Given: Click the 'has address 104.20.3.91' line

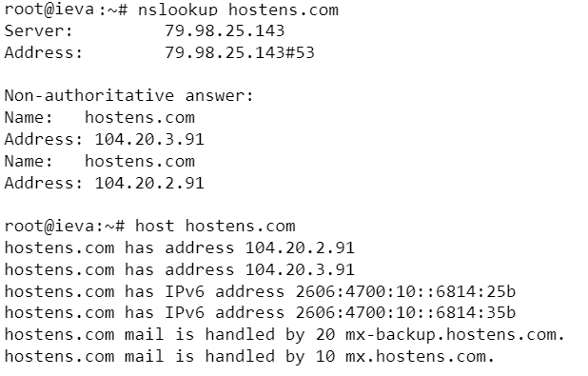Looking at the screenshot, I should point(180,269).
